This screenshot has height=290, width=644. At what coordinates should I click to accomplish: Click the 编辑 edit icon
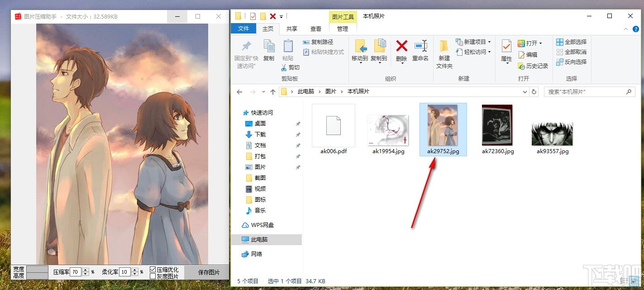(x=521, y=55)
